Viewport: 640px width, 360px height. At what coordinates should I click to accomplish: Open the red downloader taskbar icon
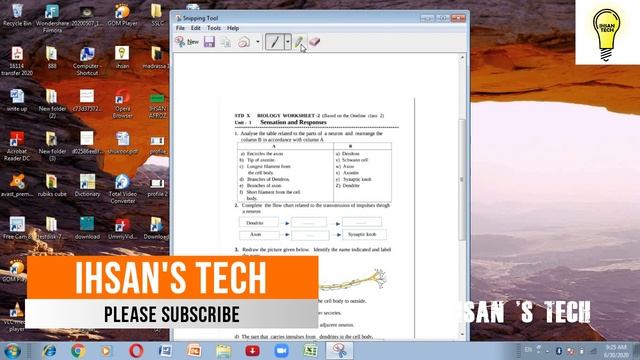click(252, 351)
